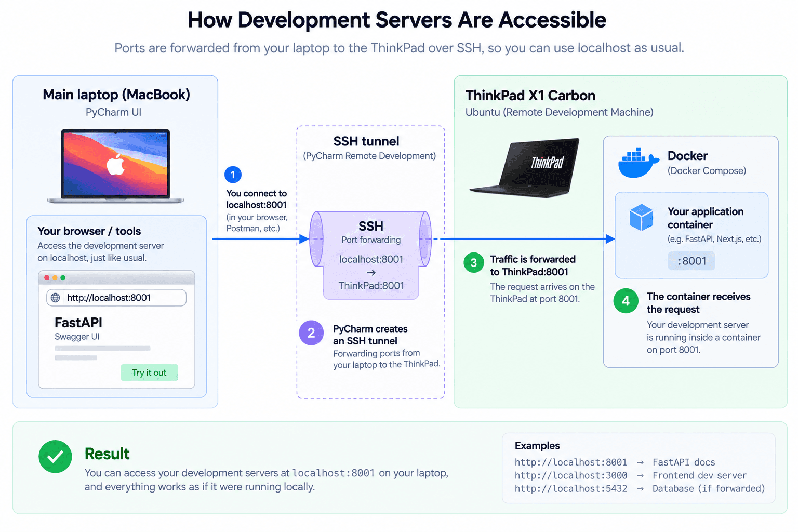Select the MacBook laptop image
The height and width of the screenshot is (532, 798).
click(115, 166)
